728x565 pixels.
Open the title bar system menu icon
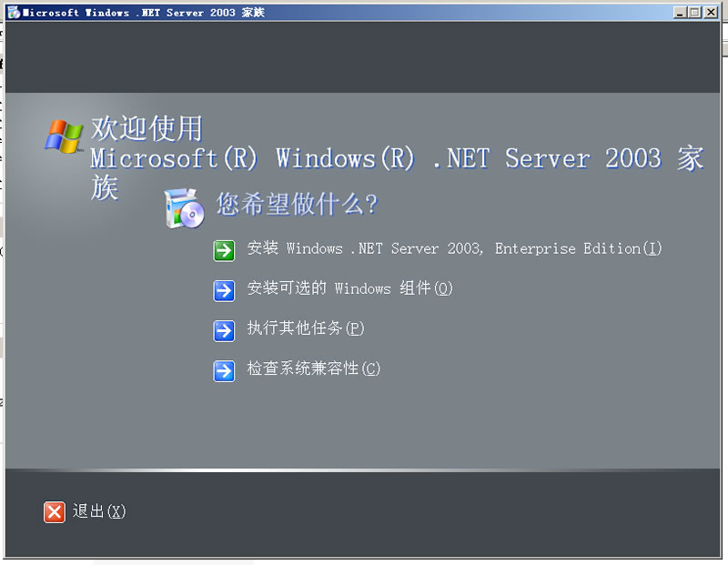14,13
